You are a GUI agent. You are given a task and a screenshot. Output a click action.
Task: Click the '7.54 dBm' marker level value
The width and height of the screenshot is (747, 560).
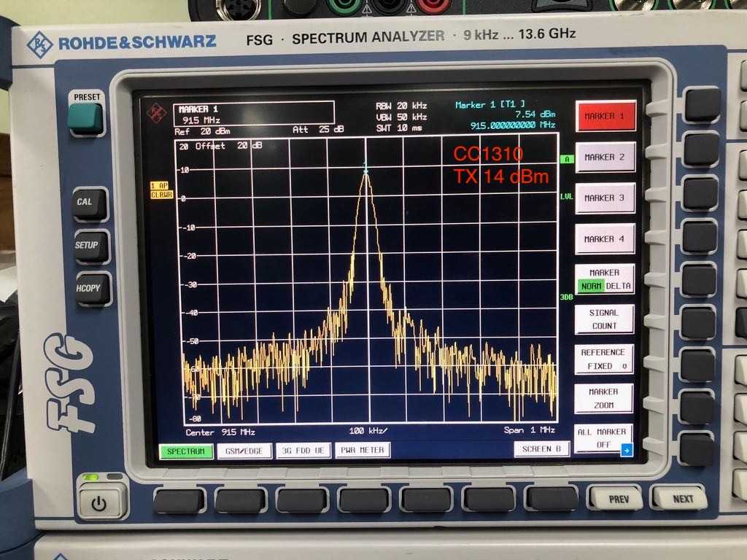535,114
